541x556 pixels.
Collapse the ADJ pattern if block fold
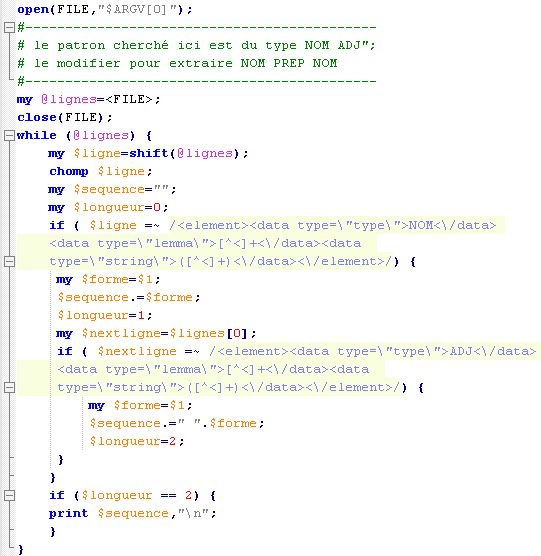click(9, 387)
